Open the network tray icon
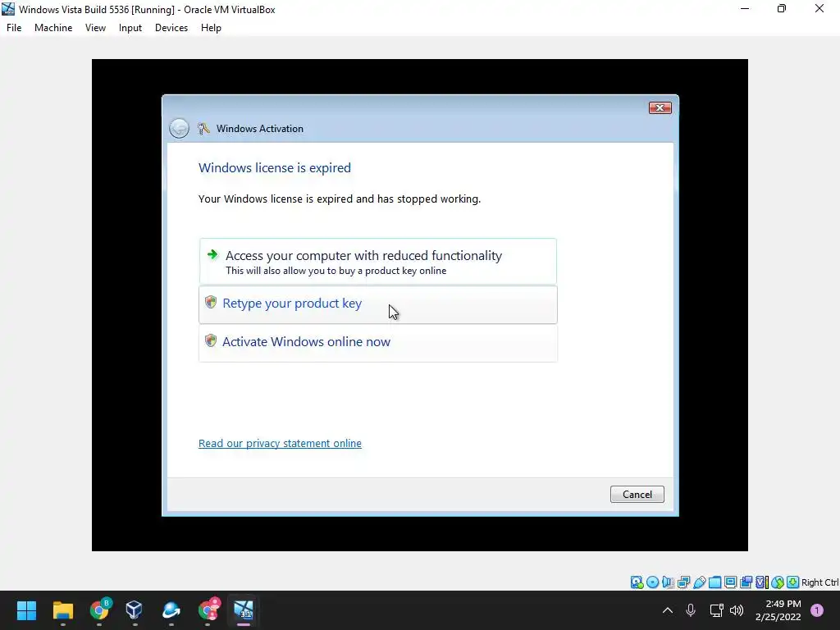This screenshot has height=630, width=840. pyautogui.click(x=716, y=610)
